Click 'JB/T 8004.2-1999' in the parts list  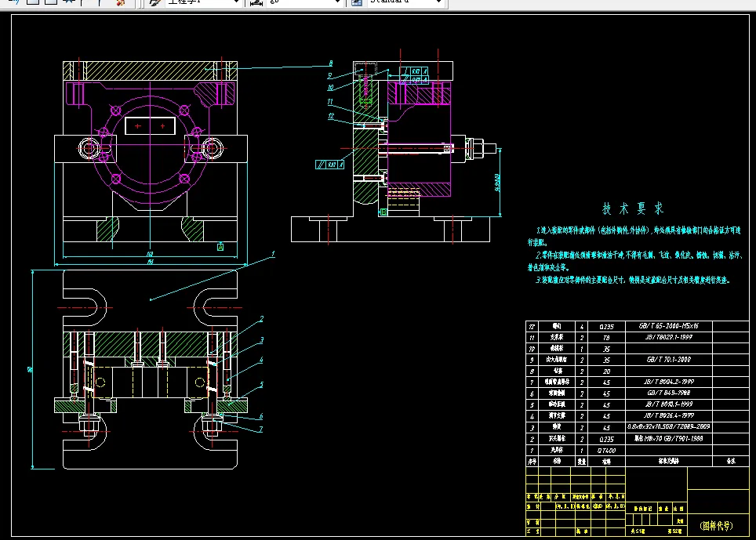tap(669, 382)
